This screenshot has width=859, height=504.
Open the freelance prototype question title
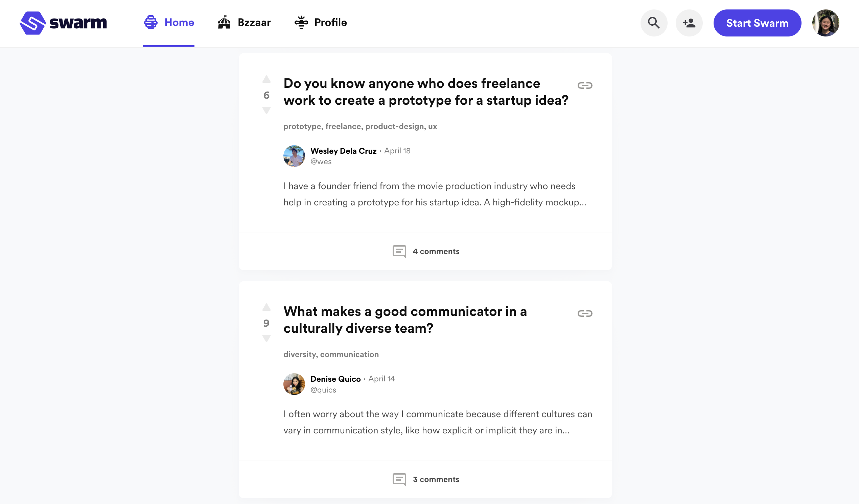pyautogui.click(x=426, y=92)
